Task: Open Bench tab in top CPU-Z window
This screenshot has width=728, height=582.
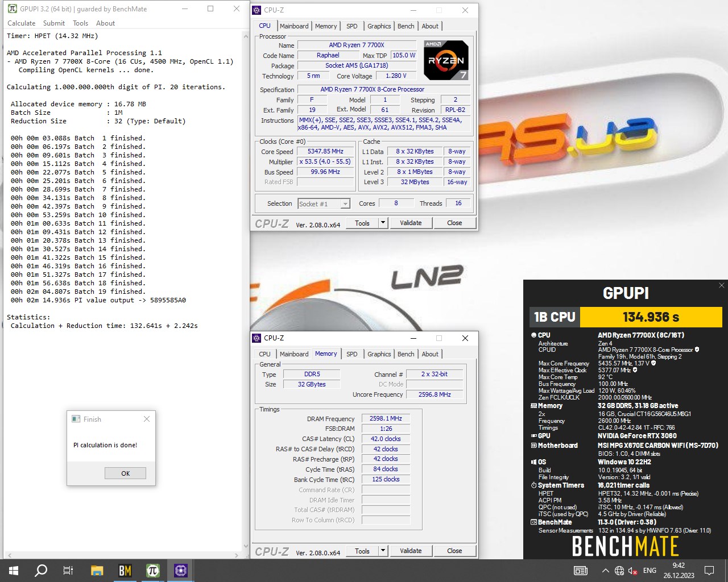Action: [x=406, y=26]
